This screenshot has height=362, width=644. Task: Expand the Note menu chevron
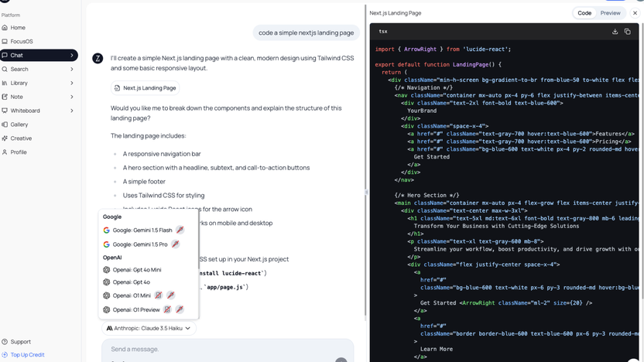point(72,97)
